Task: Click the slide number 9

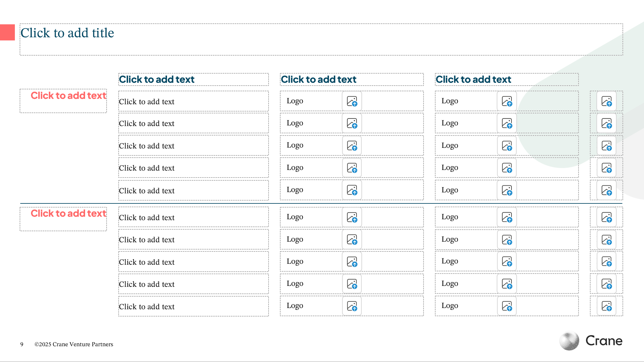Action: point(22,344)
